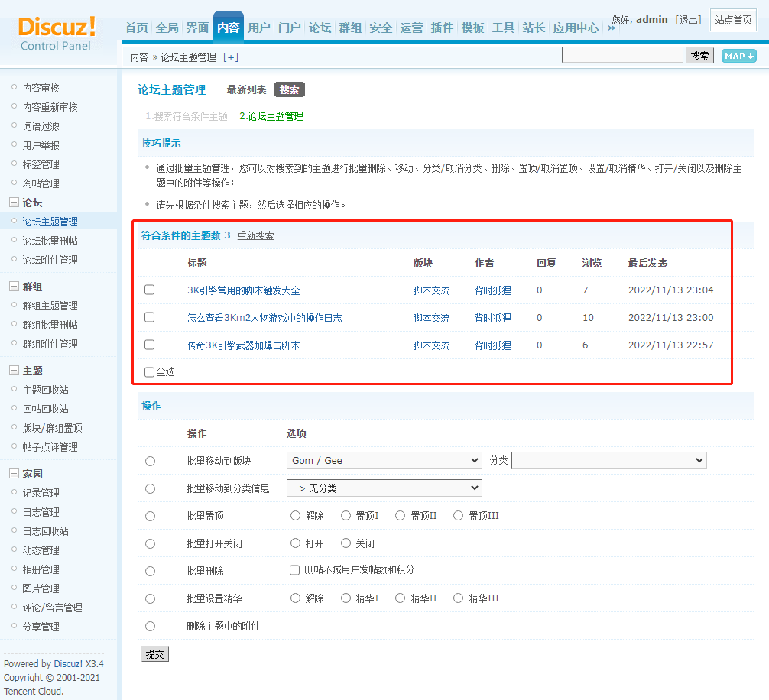Tick the 全选 select-all checkbox
769x700 pixels.
(x=150, y=372)
